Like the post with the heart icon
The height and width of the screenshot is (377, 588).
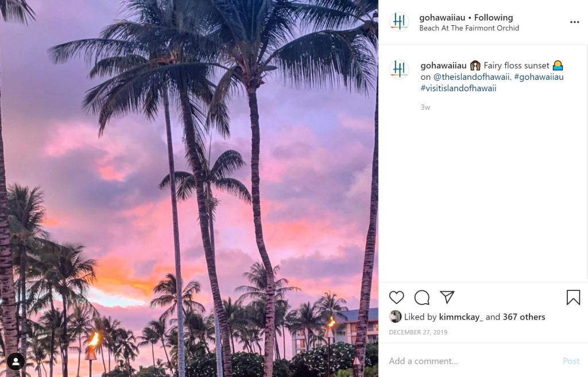pos(396,297)
